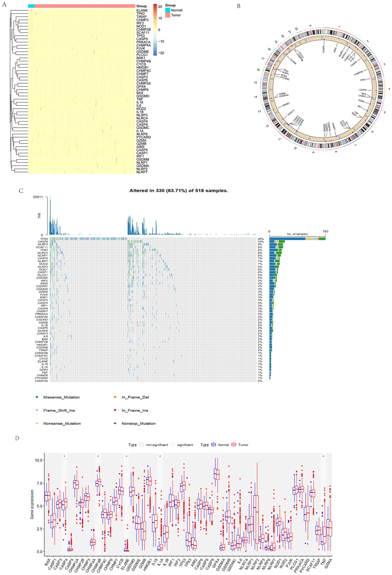The width and height of the screenshot is (392, 575).
Task: Click the panel C letter label
Action: pos(21,191)
